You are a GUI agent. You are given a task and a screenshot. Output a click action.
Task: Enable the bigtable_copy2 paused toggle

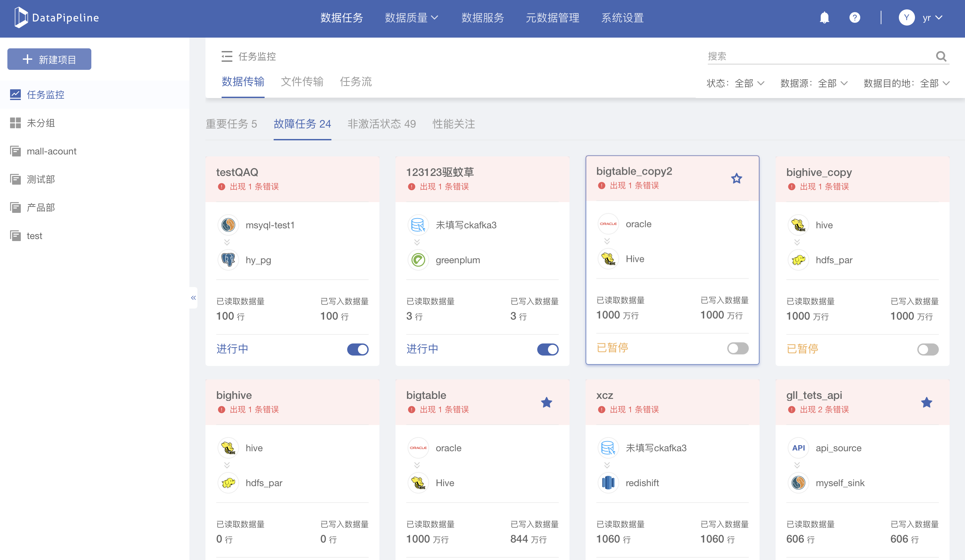tap(738, 348)
